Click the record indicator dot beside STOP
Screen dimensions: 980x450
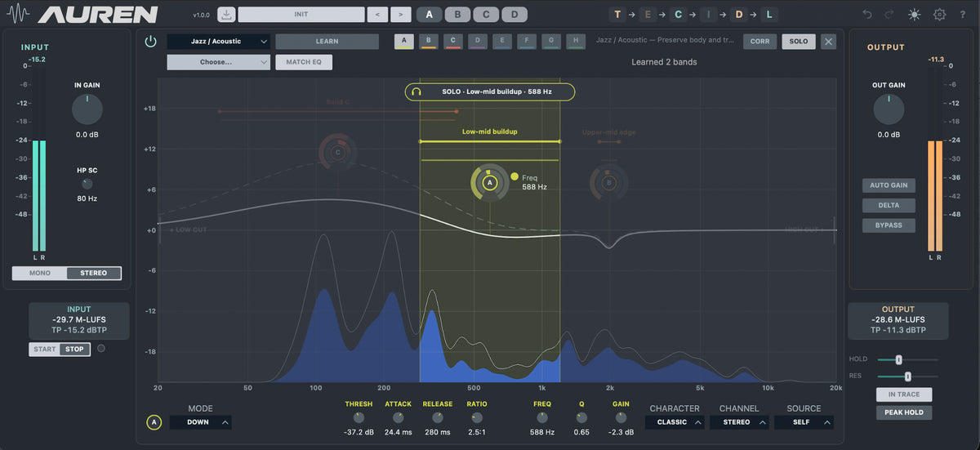tap(101, 349)
